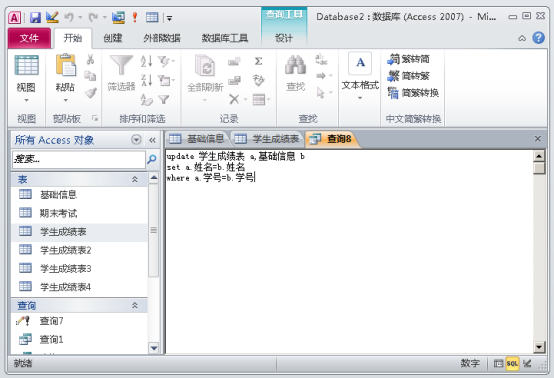Click the SQL View icon in status bar

click(x=512, y=363)
